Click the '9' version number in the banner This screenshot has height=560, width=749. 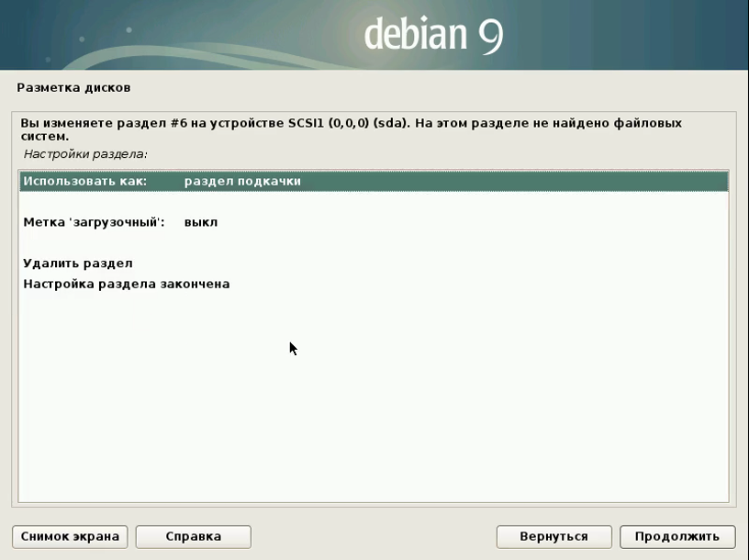pyautogui.click(x=490, y=35)
